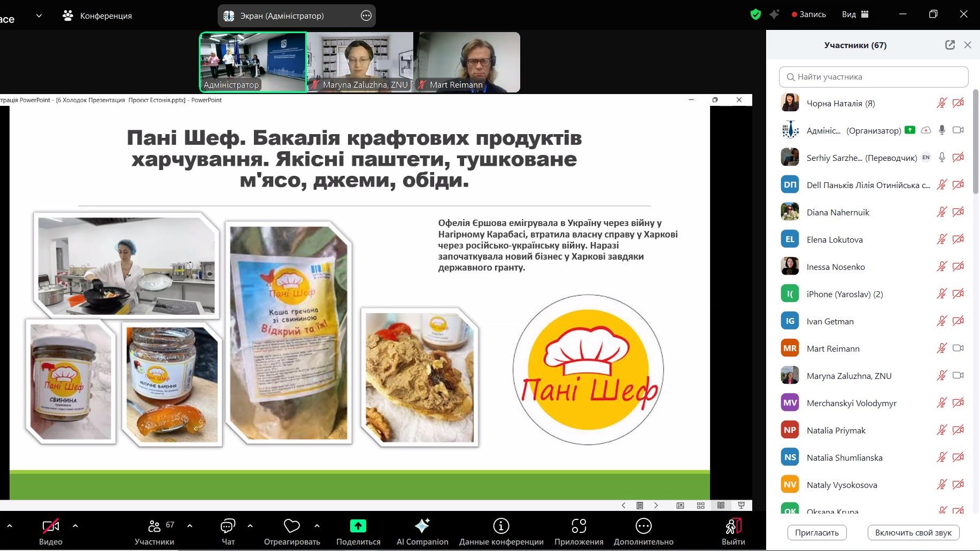Pop out the participants panel

pos(950,45)
